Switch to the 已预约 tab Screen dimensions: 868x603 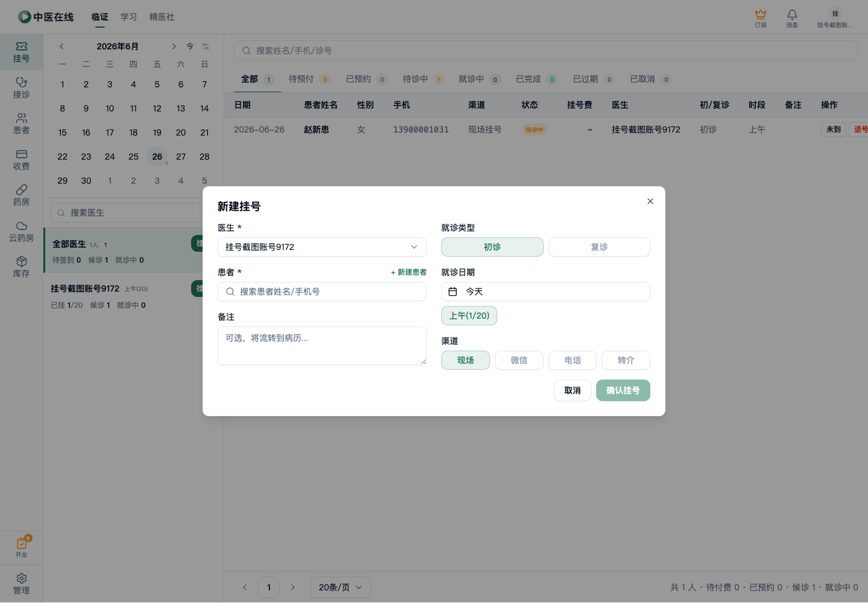pyautogui.click(x=366, y=80)
